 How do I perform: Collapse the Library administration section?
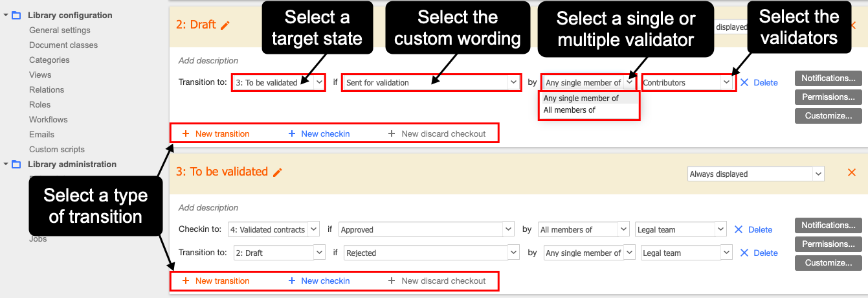point(6,164)
